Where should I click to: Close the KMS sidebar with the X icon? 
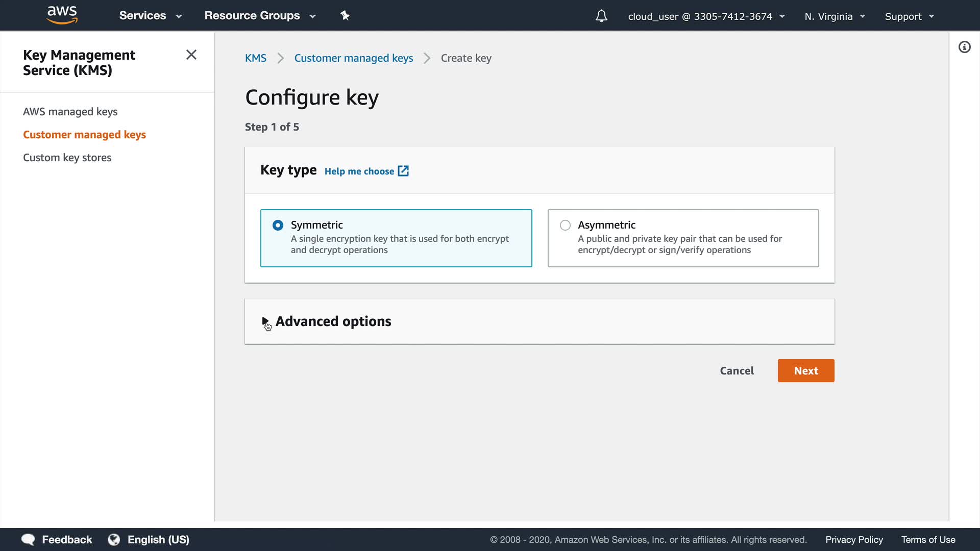[x=191, y=55]
